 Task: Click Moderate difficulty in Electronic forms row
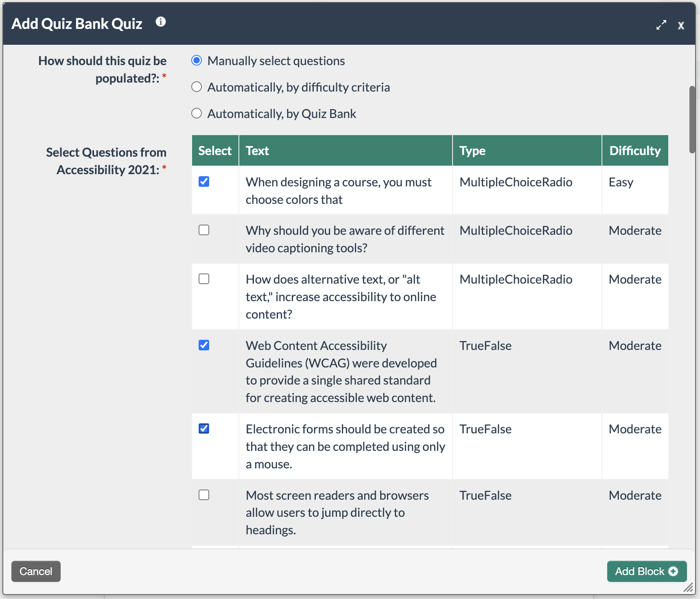tap(635, 429)
